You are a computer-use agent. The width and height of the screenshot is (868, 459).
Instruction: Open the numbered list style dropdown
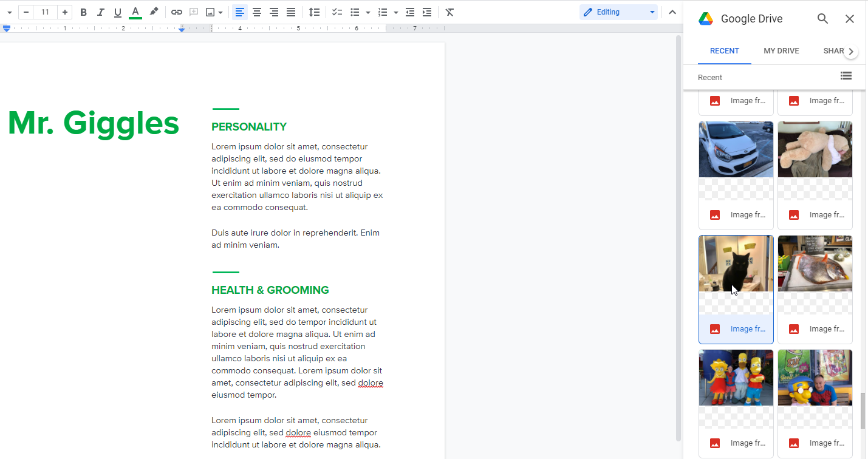pyautogui.click(x=396, y=12)
